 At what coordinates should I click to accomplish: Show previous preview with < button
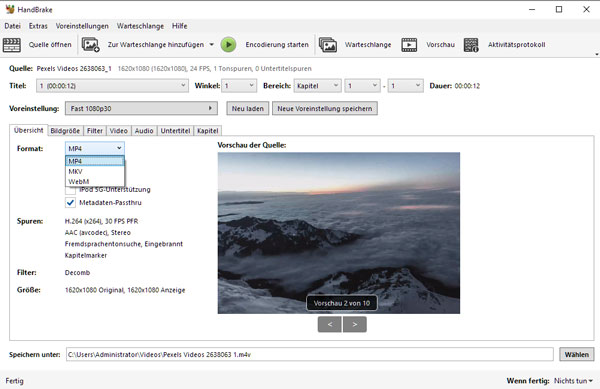(329, 324)
